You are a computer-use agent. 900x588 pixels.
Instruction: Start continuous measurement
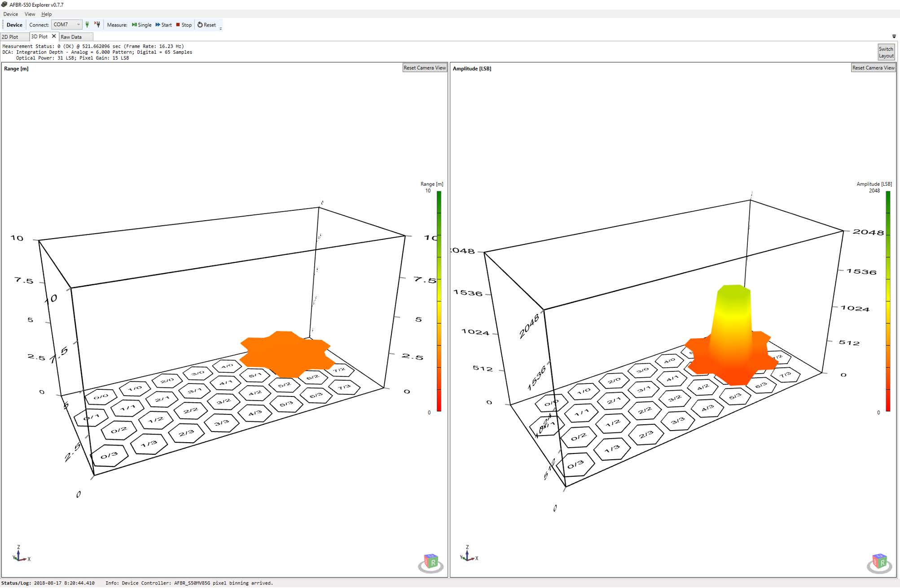tap(163, 25)
